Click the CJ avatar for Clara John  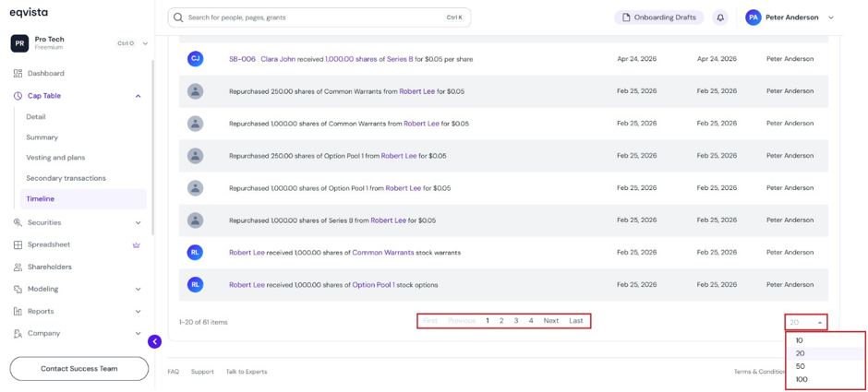(195, 59)
